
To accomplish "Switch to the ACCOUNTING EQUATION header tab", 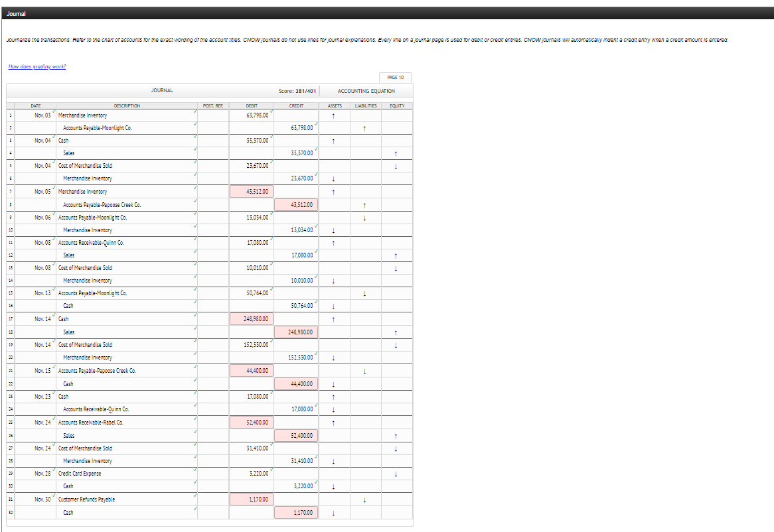I will tap(366, 92).
